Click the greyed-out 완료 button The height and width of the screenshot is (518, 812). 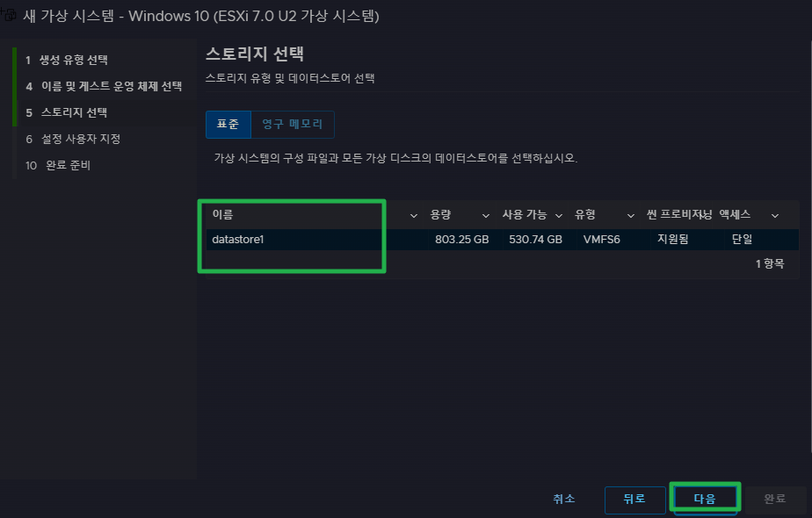[x=775, y=500]
